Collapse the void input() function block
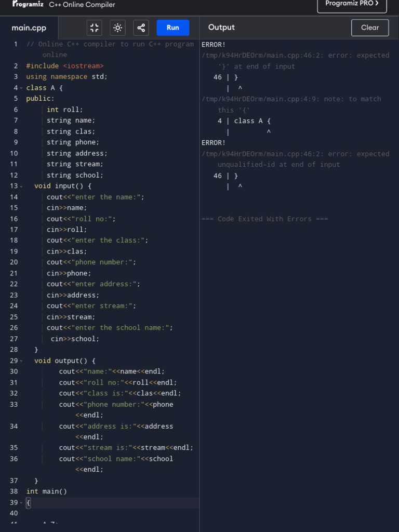This screenshot has height=532, width=399. click(x=21, y=186)
